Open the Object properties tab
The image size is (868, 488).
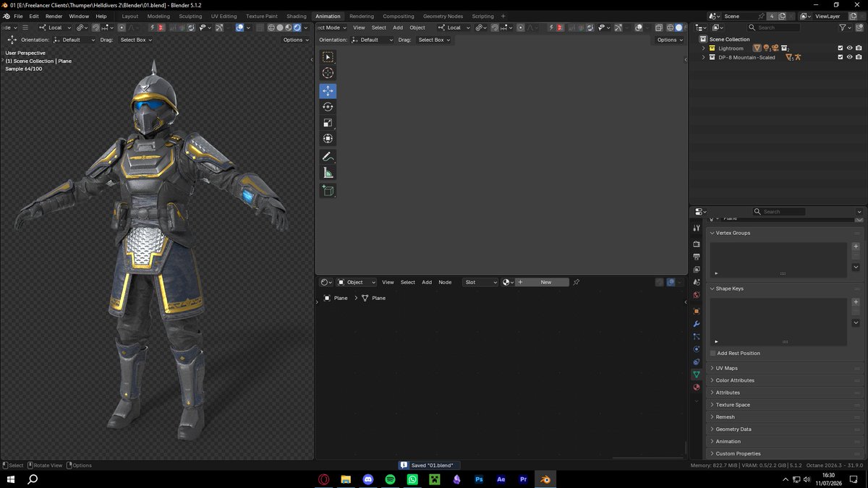tap(697, 311)
